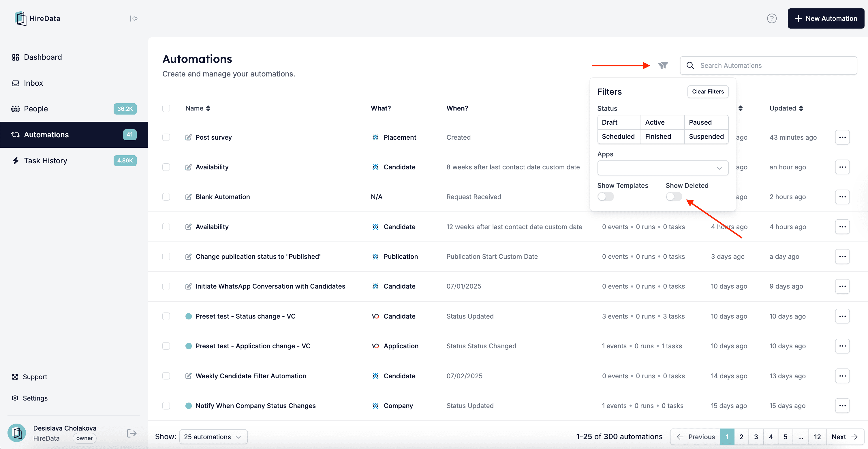868x449 pixels.
Task: Sort by Updated column
Action: tap(786, 108)
